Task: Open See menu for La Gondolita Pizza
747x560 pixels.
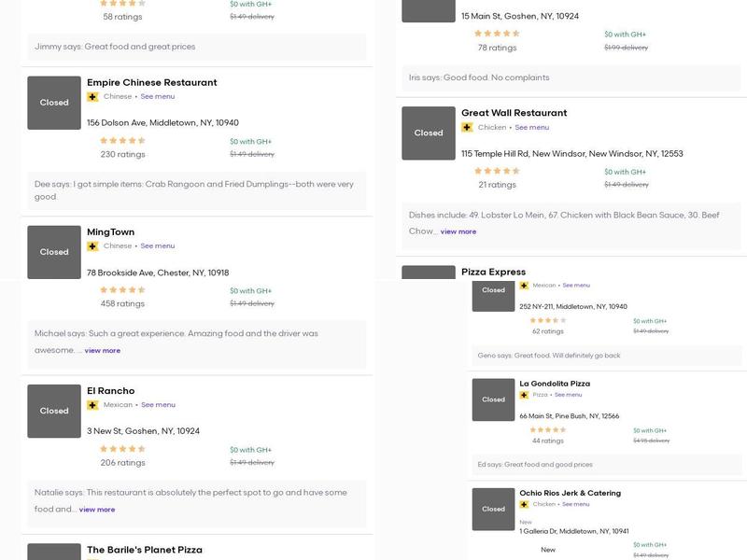Action: 568,395
